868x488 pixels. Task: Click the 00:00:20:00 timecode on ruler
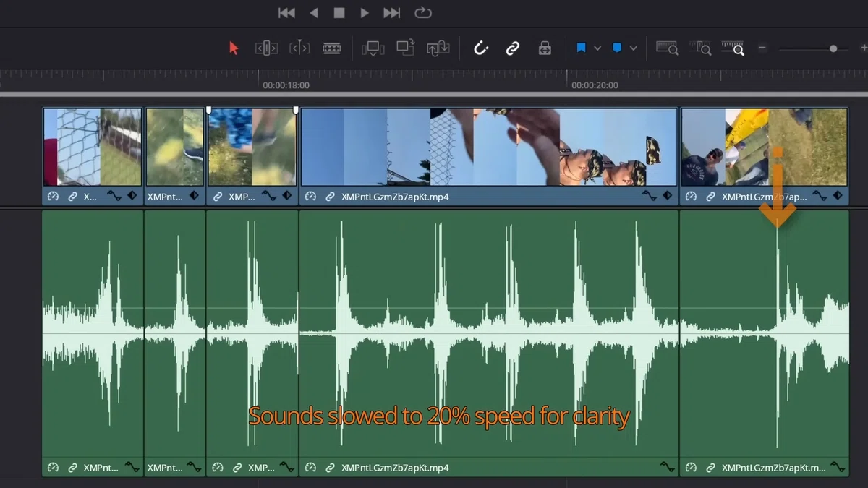pos(595,85)
